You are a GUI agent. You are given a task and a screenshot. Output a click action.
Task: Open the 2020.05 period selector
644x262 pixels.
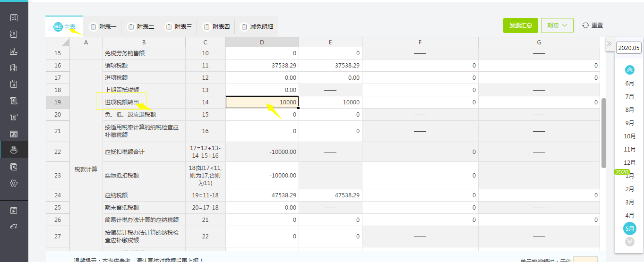click(629, 48)
